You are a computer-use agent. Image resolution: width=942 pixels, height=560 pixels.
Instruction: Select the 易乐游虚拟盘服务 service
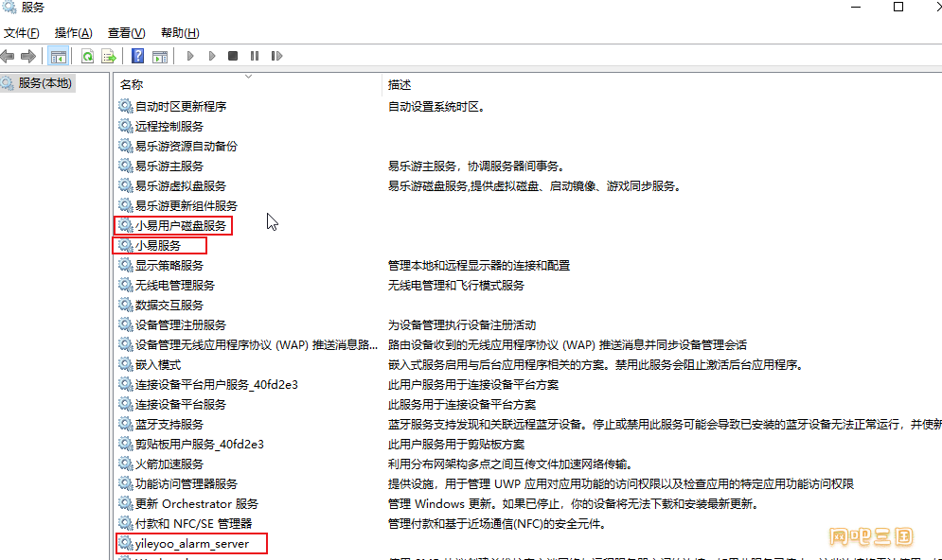181,186
